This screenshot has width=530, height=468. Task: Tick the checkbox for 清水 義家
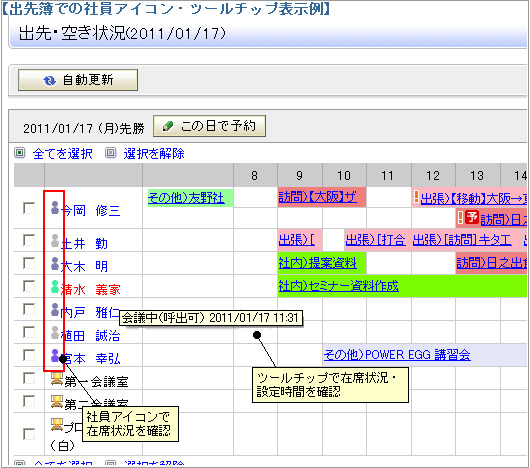point(29,286)
